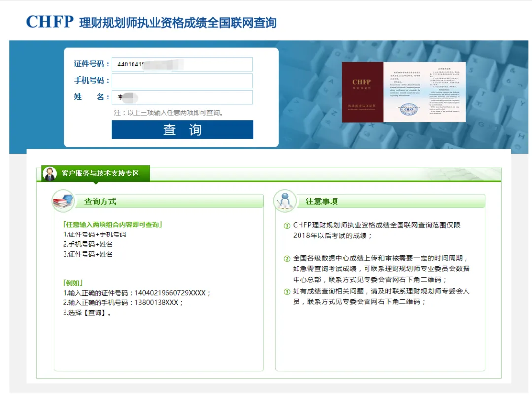The image size is (532, 397).
Task: Click the 查询方式 section header
Action: (100, 201)
